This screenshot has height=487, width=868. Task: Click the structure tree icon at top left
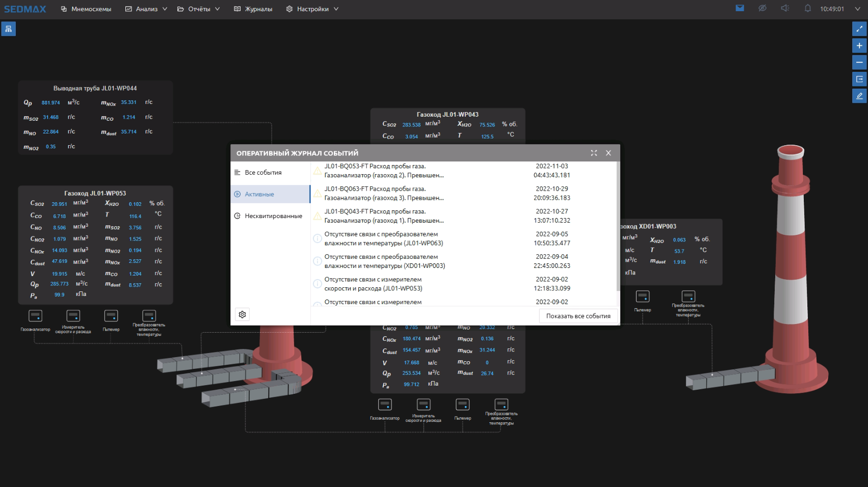(x=8, y=29)
